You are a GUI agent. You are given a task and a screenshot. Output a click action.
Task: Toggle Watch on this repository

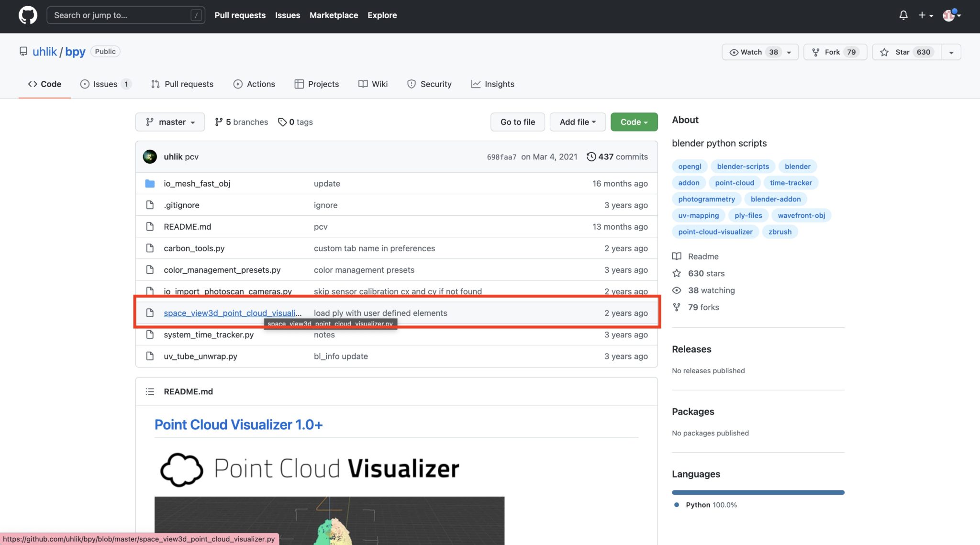click(751, 52)
